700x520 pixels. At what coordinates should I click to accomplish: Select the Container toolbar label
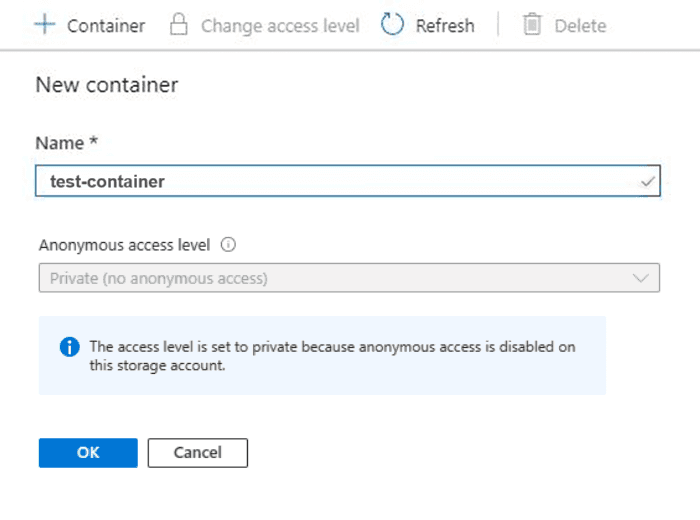click(106, 26)
